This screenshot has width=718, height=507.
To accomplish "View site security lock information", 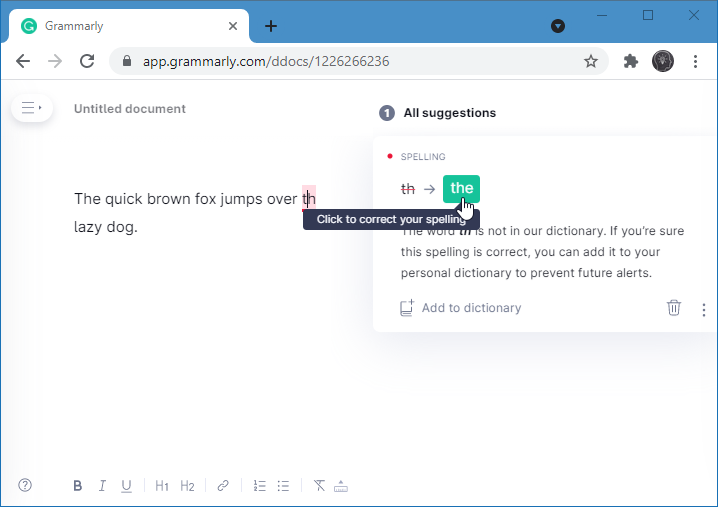I will pyautogui.click(x=127, y=61).
